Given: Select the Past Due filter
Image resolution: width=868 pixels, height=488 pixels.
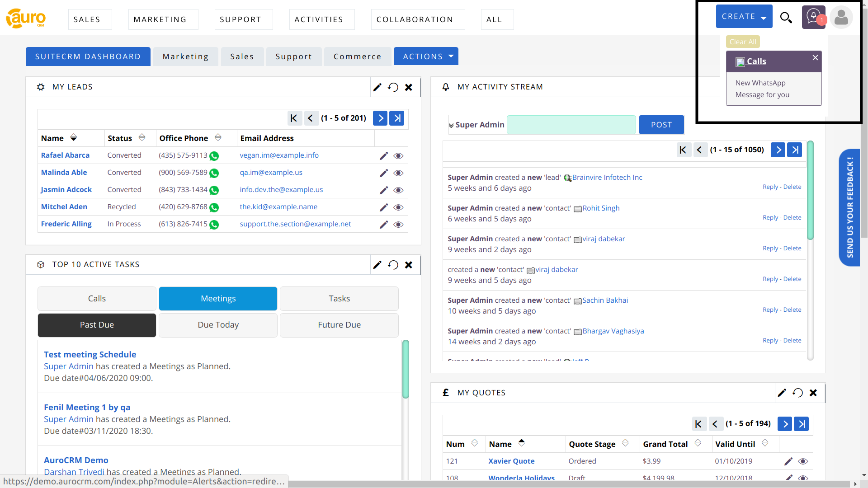Looking at the screenshot, I should (x=97, y=325).
